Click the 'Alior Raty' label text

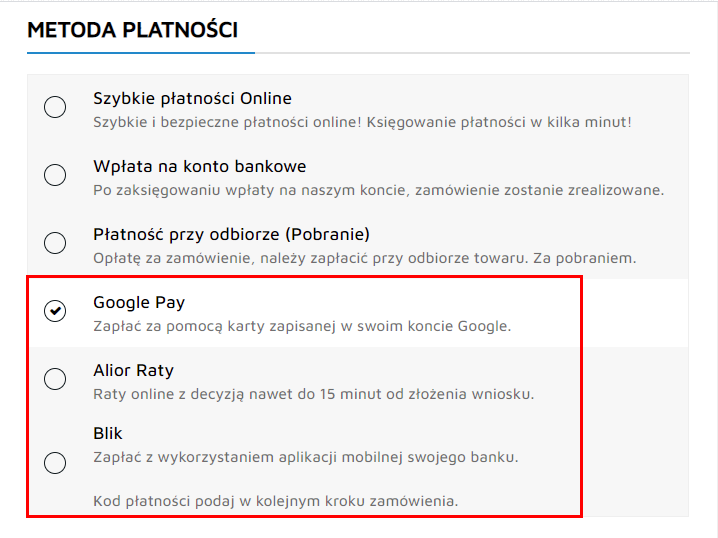tap(134, 370)
